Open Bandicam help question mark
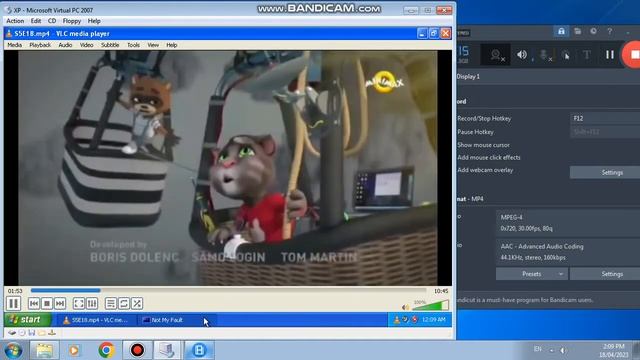The width and height of the screenshot is (640, 360). click(x=609, y=31)
